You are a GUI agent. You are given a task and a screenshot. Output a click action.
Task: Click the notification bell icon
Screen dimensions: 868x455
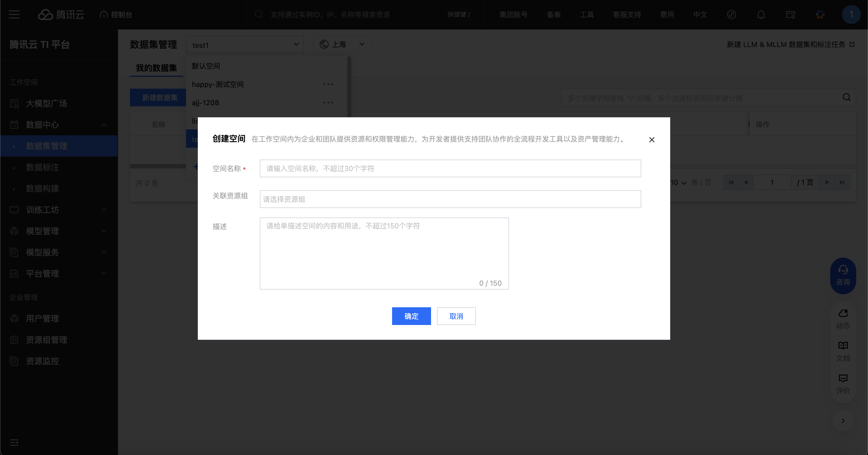pos(761,14)
